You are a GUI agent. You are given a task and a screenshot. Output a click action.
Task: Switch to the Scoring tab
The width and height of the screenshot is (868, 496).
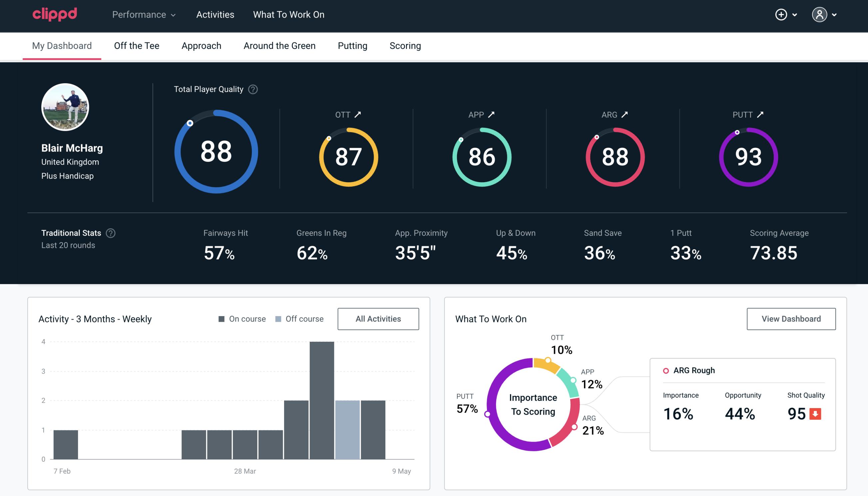[405, 45]
